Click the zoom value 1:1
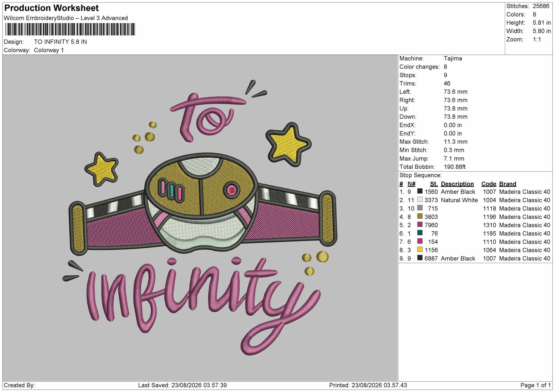This screenshot has height=392, width=555. pyautogui.click(x=537, y=39)
